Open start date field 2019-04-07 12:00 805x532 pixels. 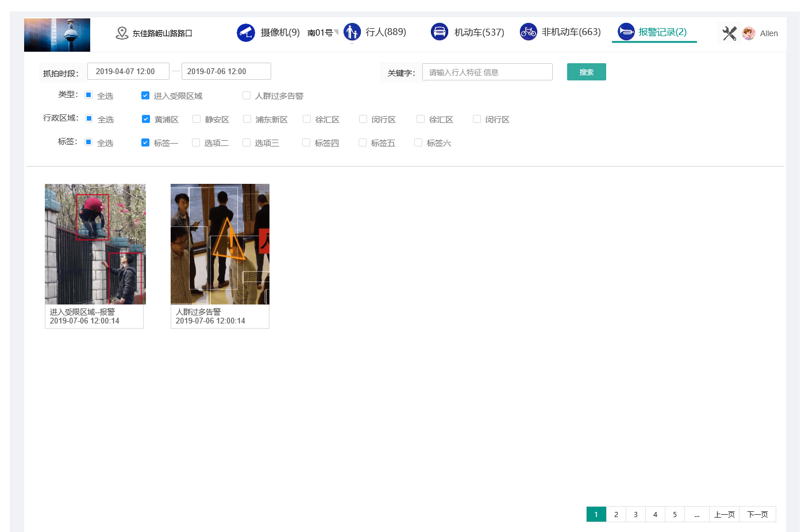(x=128, y=71)
